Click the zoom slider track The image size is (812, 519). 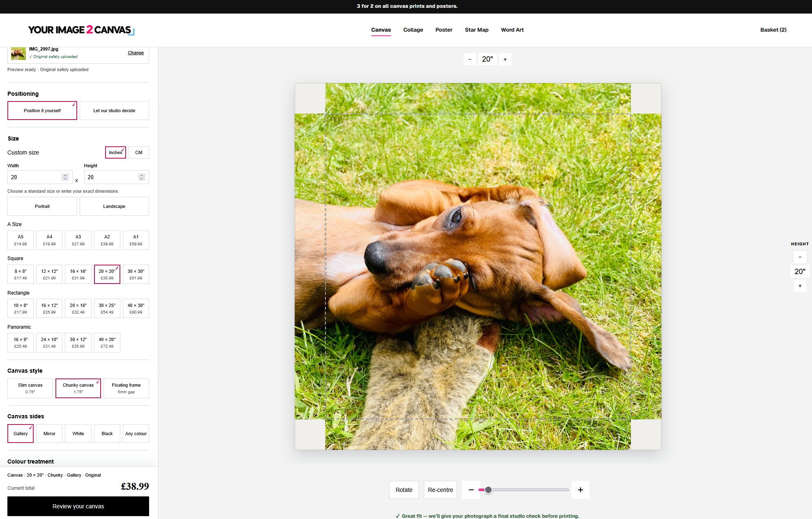click(x=524, y=490)
